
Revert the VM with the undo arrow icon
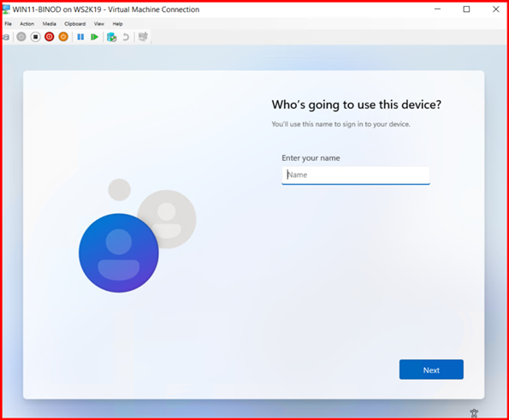(x=126, y=37)
